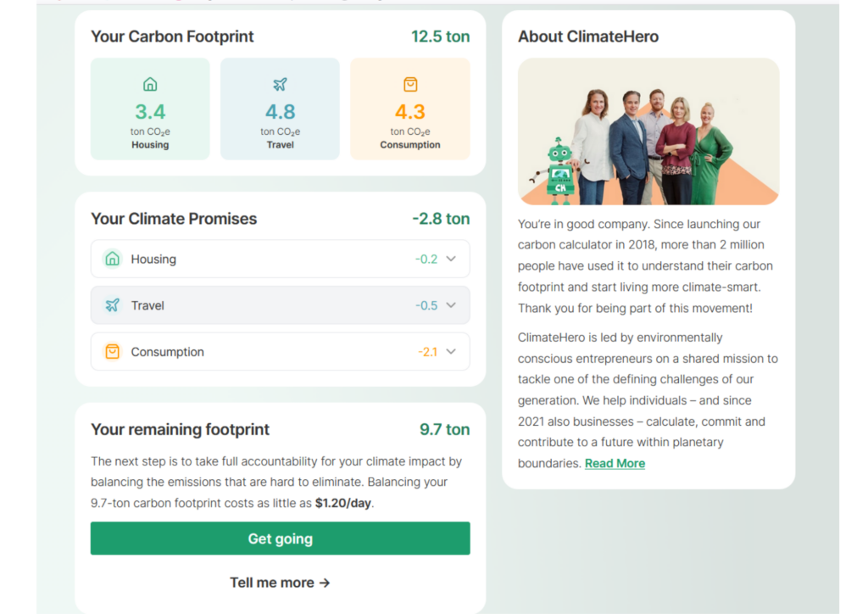This screenshot has height=614, width=868.
Task: Click the 9.7 ton remaining footprint value
Action: tap(444, 429)
